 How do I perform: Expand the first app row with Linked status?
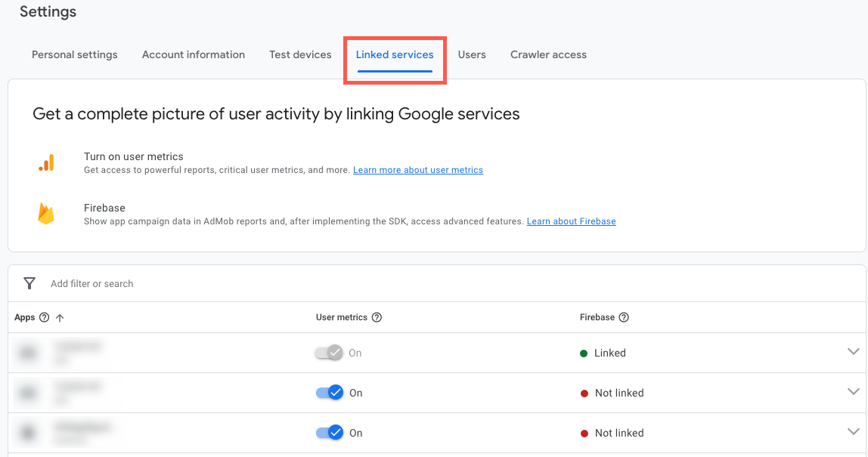tap(854, 352)
